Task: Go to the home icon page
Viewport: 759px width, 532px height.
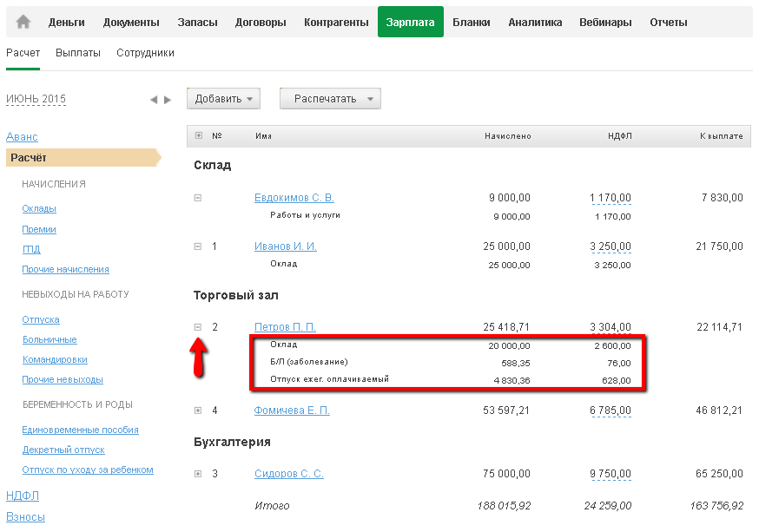Action: pos(23,23)
